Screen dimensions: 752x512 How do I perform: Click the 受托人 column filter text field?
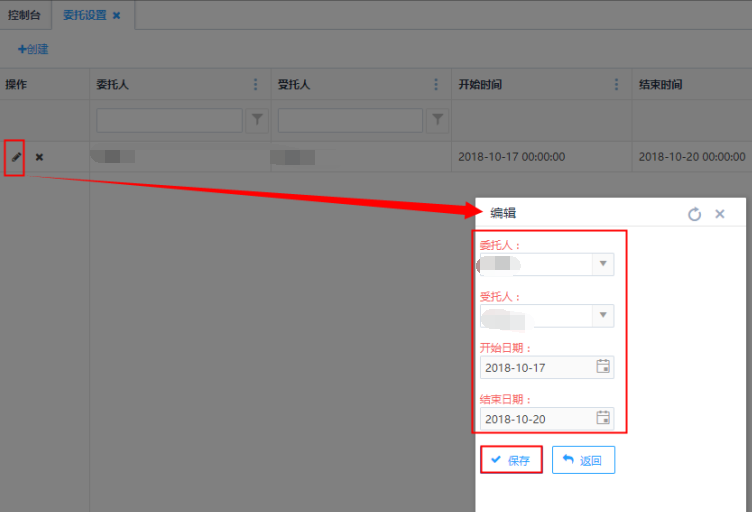pyautogui.click(x=350, y=120)
